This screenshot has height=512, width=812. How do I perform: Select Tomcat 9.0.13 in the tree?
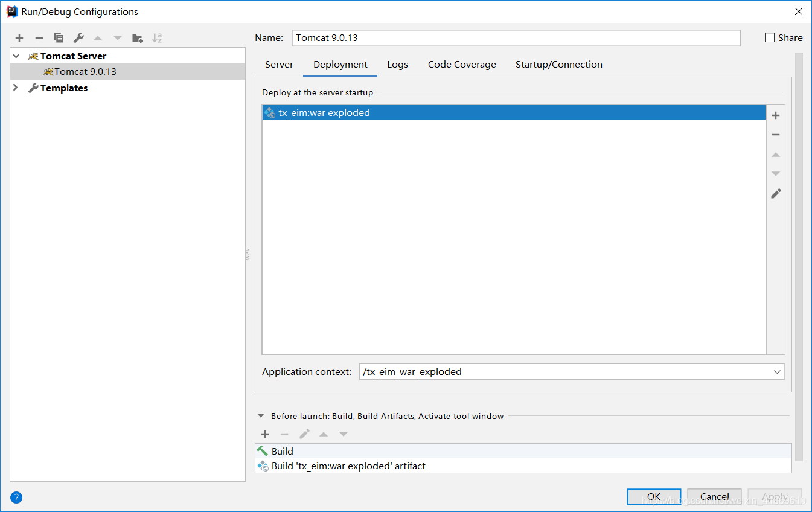coord(128,72)
